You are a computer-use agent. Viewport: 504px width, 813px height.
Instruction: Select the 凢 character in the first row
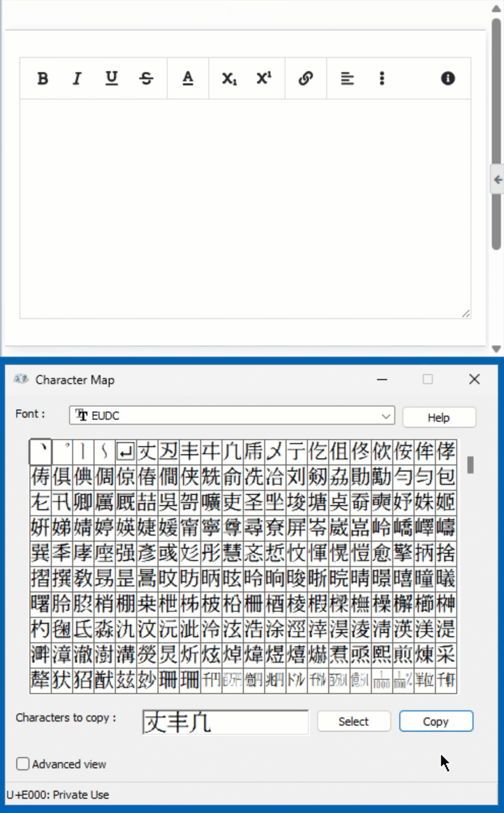pyautogui.click(x=232, y=452)
